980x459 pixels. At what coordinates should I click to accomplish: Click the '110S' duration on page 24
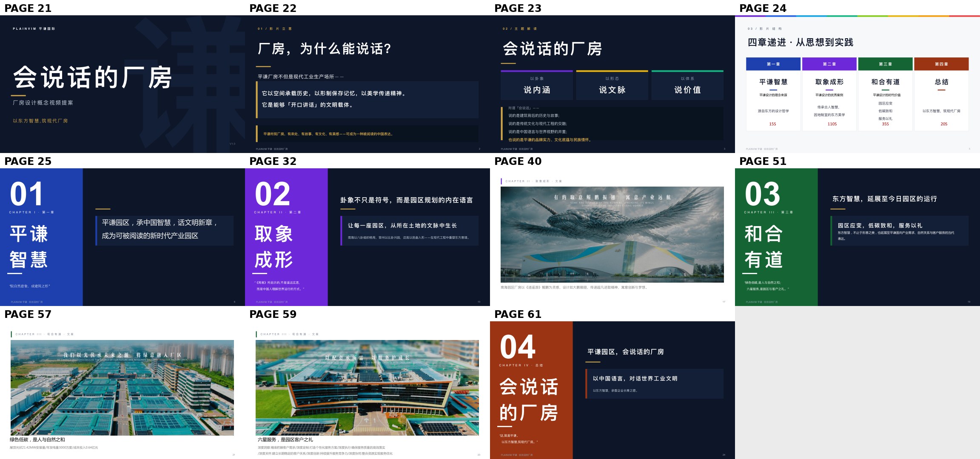[x=832, y=124]
